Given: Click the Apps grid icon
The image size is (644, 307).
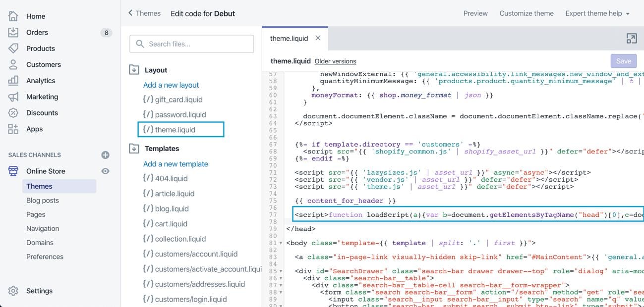Looking at the screenshot, I should [x=13, y=129].
